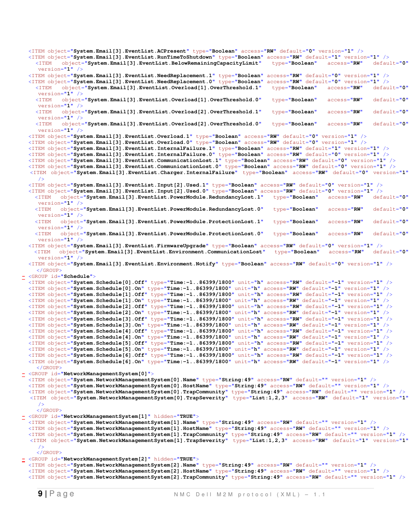Click "Overload[2].OverThreshold.0" object name
Screen dimensions: 411x532
point(173,124)
